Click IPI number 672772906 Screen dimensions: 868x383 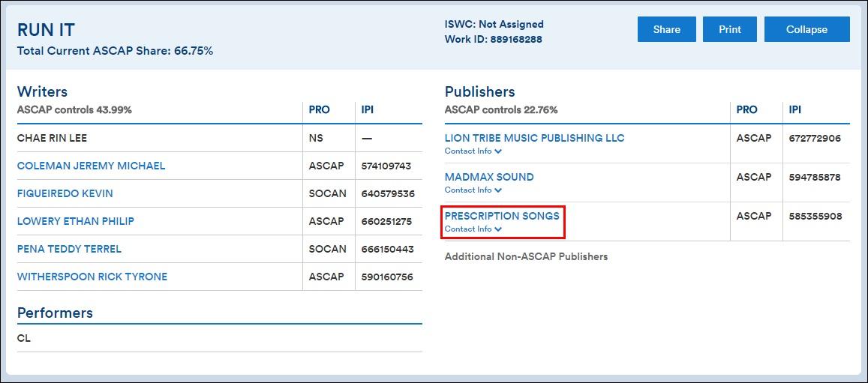[x=815, y=138]
